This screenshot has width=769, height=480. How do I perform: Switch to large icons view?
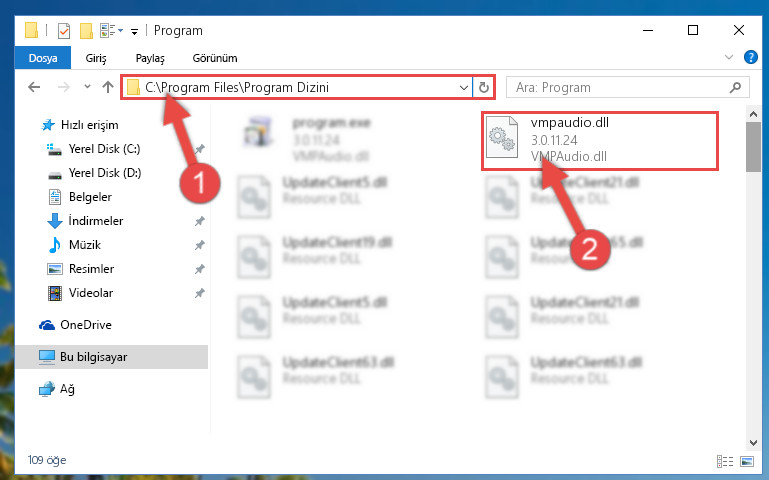coord(747,461)
